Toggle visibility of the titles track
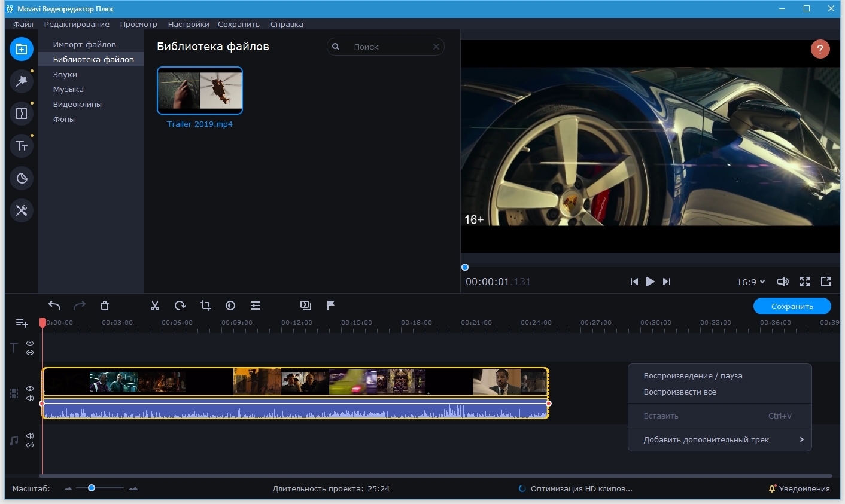The width and height of the screenshot is (845, 504). (30, 344)
